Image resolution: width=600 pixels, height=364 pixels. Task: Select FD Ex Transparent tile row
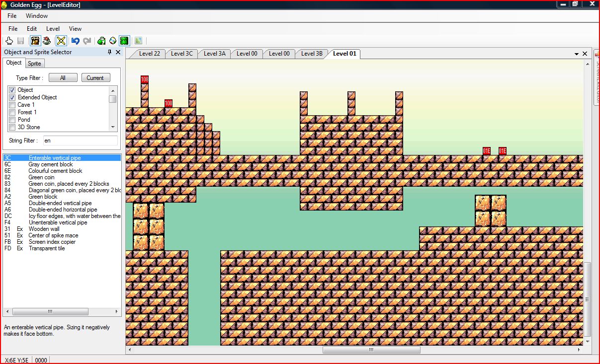tap(62, 248)
